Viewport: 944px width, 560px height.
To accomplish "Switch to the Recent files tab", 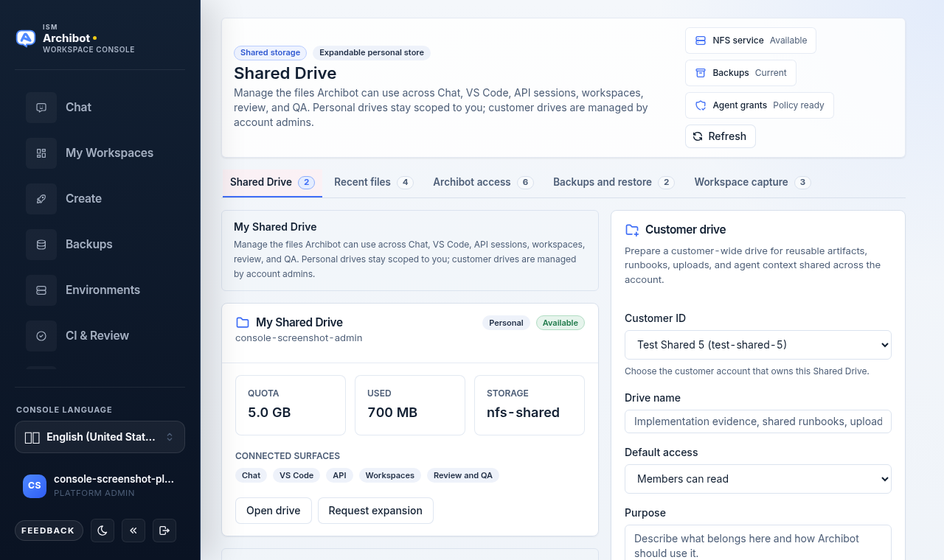I will [x=373, y=182].
